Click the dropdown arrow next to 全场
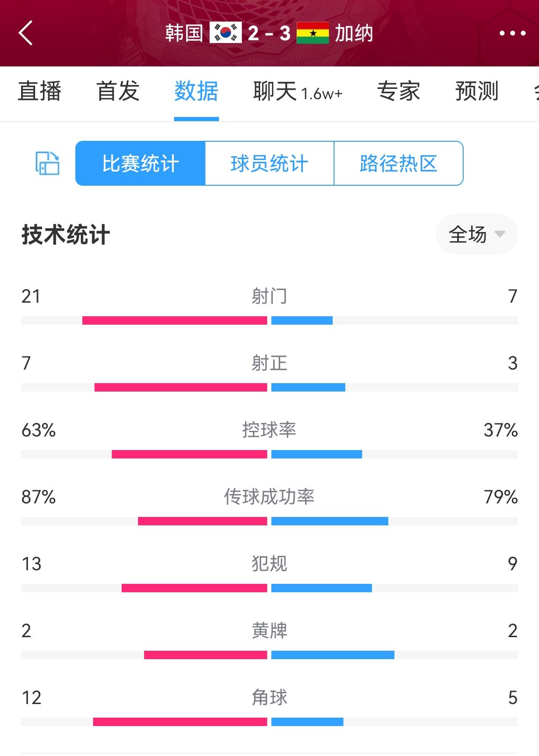This screenshot has height=756, width=539. (500, 234)
